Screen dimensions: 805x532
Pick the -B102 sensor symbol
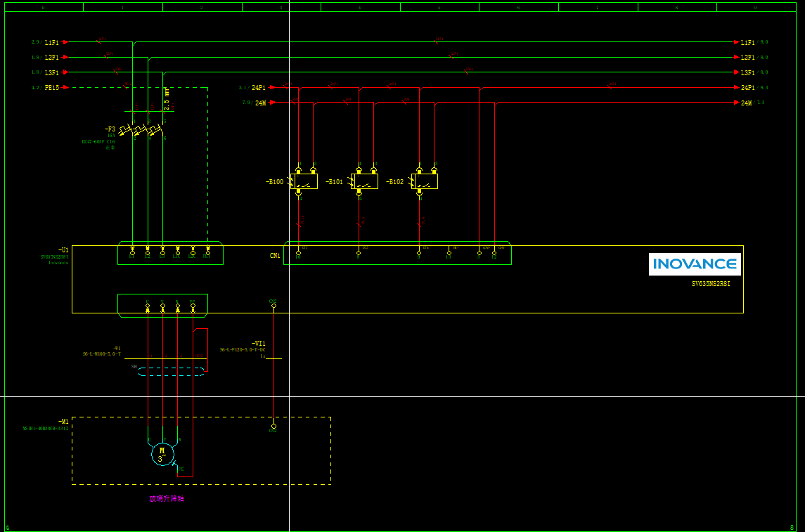425,181
